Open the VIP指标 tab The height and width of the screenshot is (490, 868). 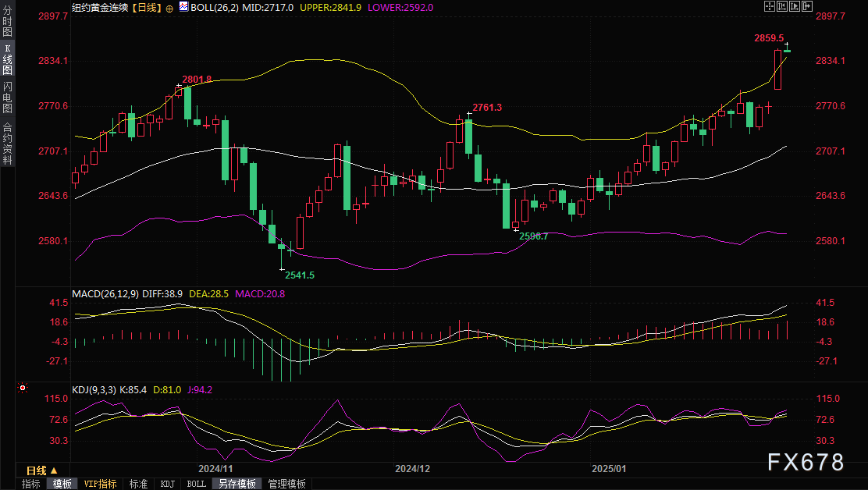click(100, 484)
